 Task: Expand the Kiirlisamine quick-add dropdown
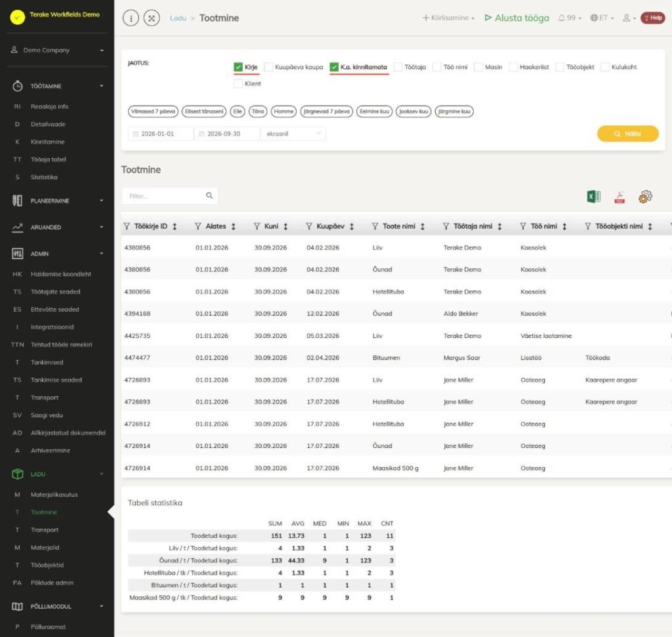[x=448, y=18]
